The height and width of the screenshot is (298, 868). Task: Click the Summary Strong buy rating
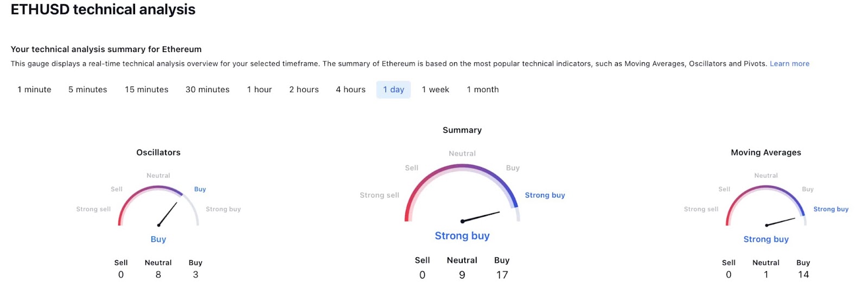click(x=462, y=236)
